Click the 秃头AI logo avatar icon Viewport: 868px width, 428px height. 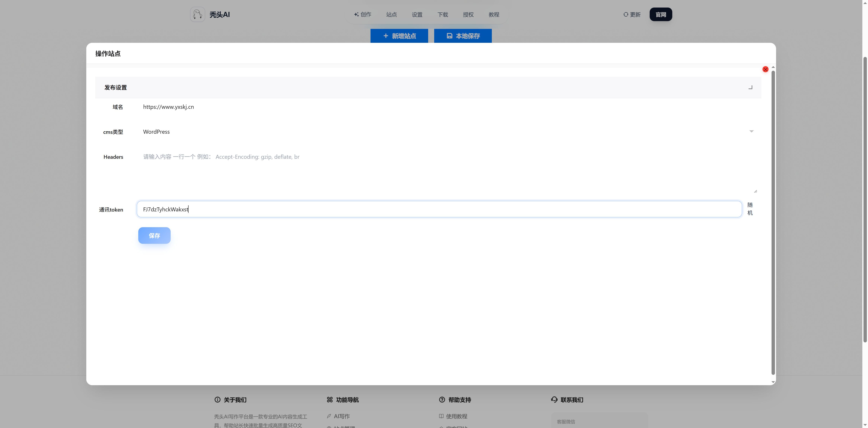(197, 15)
